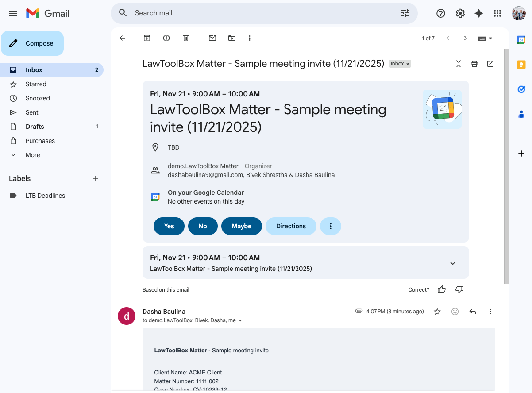Open Snoozed messages

coord(52,98)
